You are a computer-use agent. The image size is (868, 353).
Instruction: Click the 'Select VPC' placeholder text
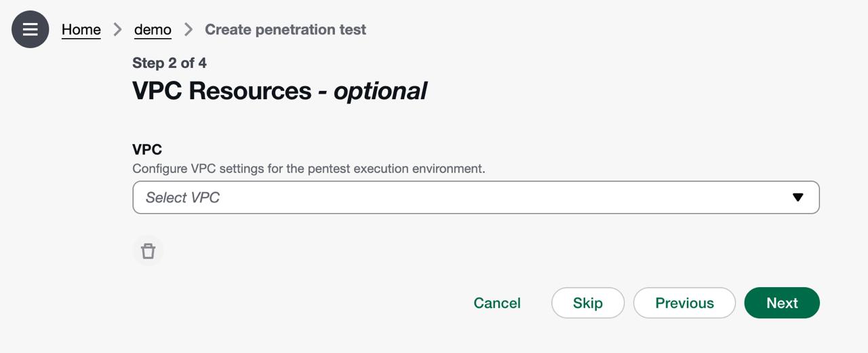[182, 198]
